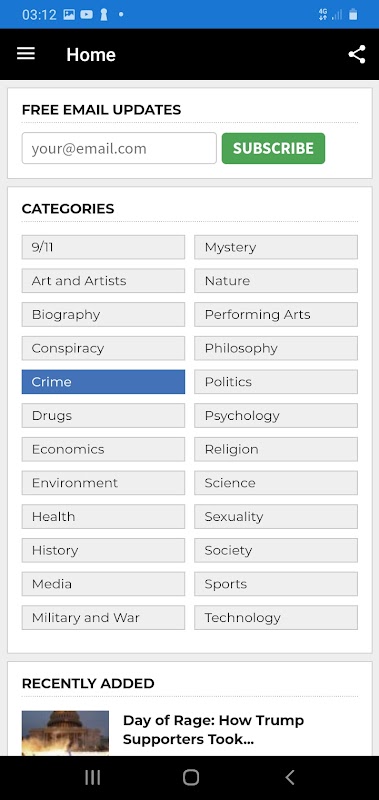Select the 9/11 category
Viewport: 379px width, 800px height.
coord(103,247)
